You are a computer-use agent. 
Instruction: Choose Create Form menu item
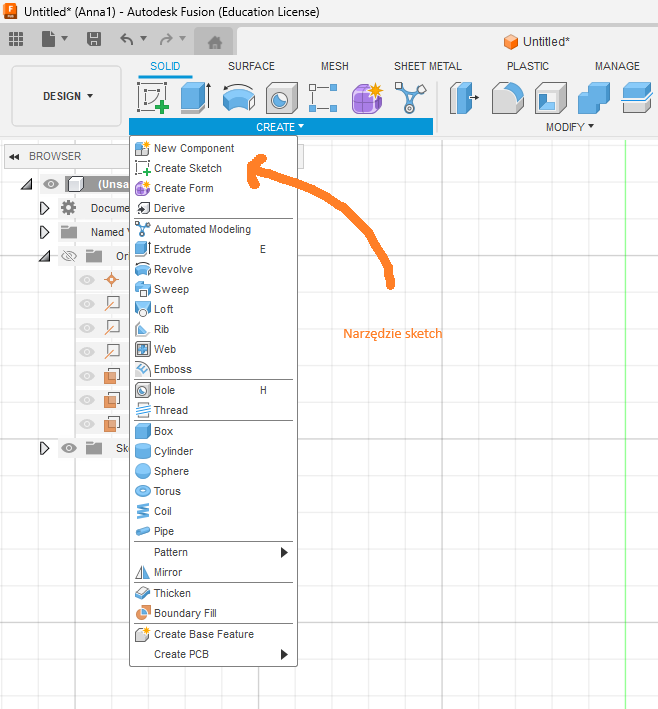coord(213,188)
